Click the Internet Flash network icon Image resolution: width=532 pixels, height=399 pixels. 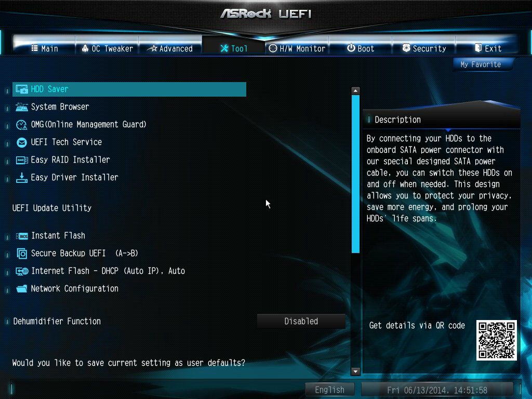(21, 271)
